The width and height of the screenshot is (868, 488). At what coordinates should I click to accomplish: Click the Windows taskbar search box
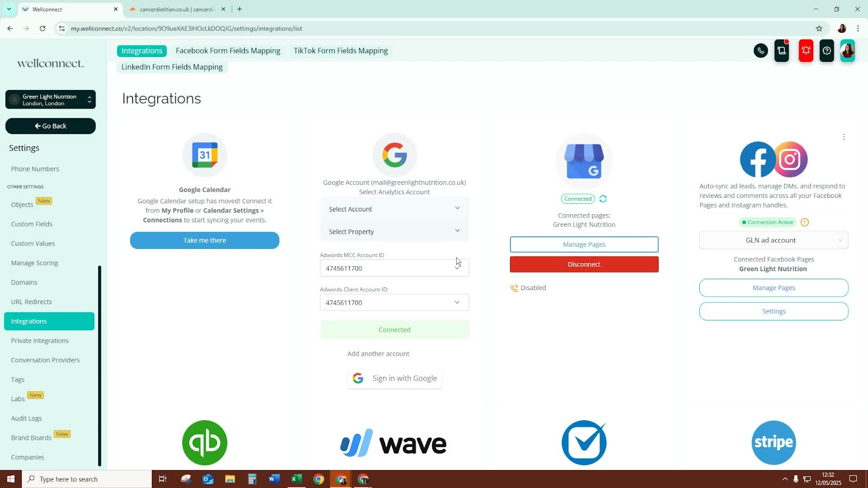pyautogui.click(x=87, y=479)
